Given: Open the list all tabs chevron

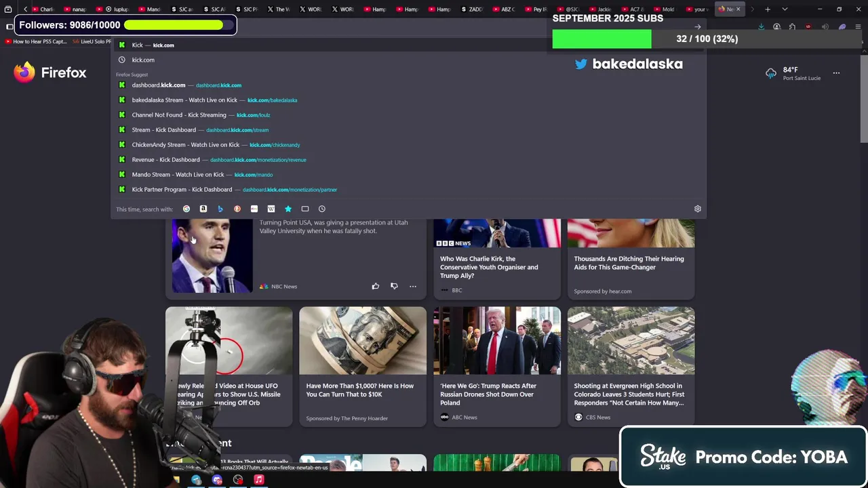Looking at the screenshot, I should pyautogui.click(x=785, y=9).
